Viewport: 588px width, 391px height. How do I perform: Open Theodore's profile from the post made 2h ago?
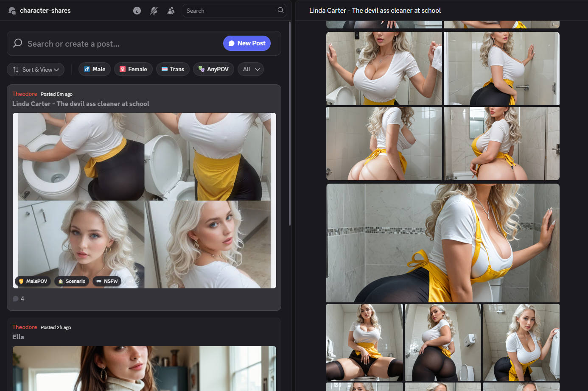tap(25, 327)
